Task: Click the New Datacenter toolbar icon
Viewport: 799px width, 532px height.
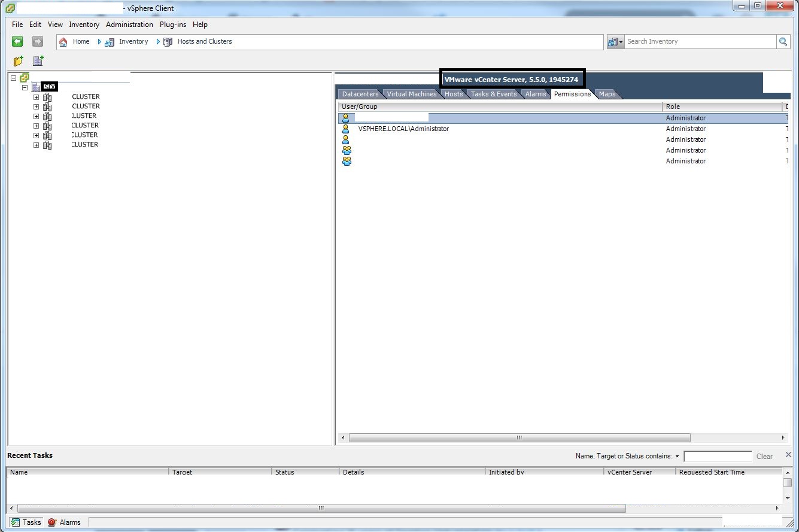Action: pyautogui.click(x=38, y=61)
